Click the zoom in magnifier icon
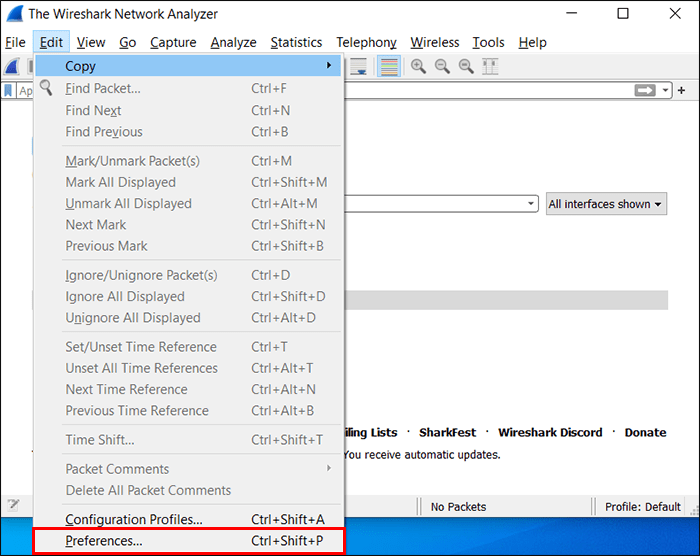The width and height of the screenshot is (700, 556). 418,67
